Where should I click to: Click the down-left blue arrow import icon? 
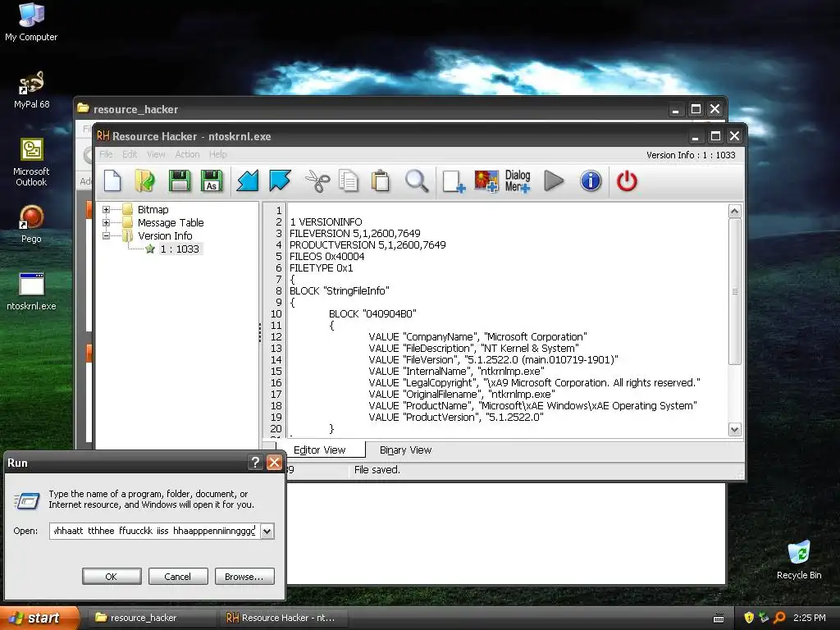click(248, 180)
